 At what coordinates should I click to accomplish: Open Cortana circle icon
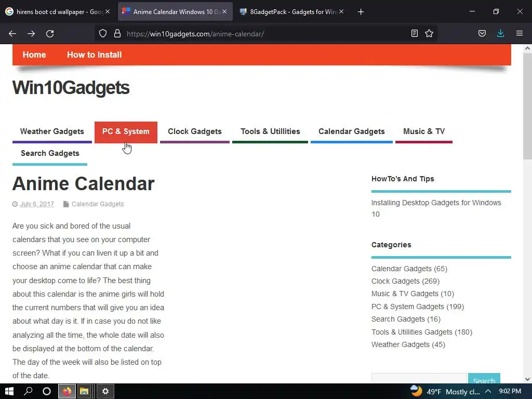47,391
